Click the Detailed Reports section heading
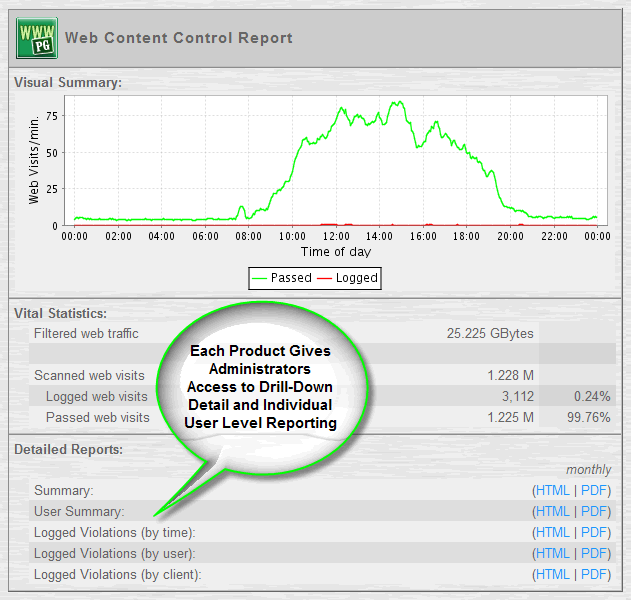The width and height of the screenshot is (631, 600). [x=68, y=450]
